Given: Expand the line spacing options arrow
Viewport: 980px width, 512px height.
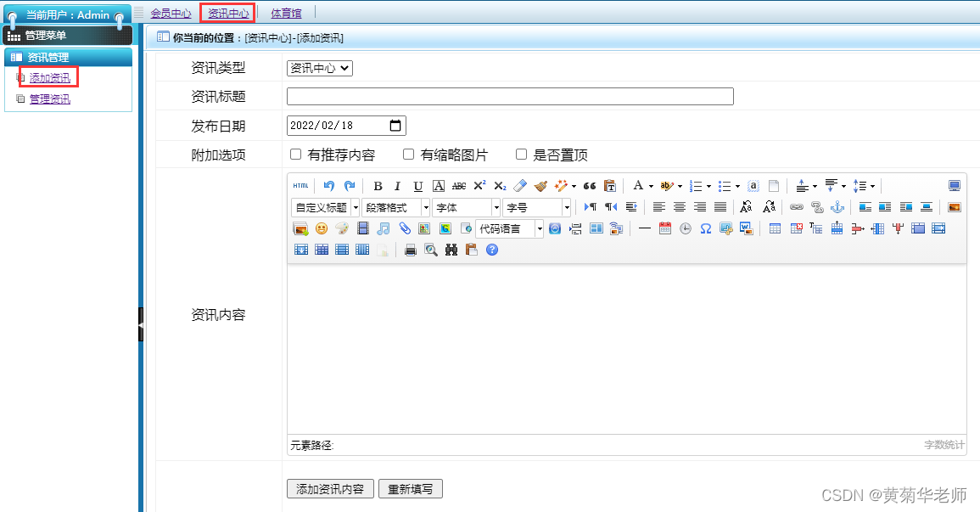Looking at the screenshot, I should click(872, 186).
